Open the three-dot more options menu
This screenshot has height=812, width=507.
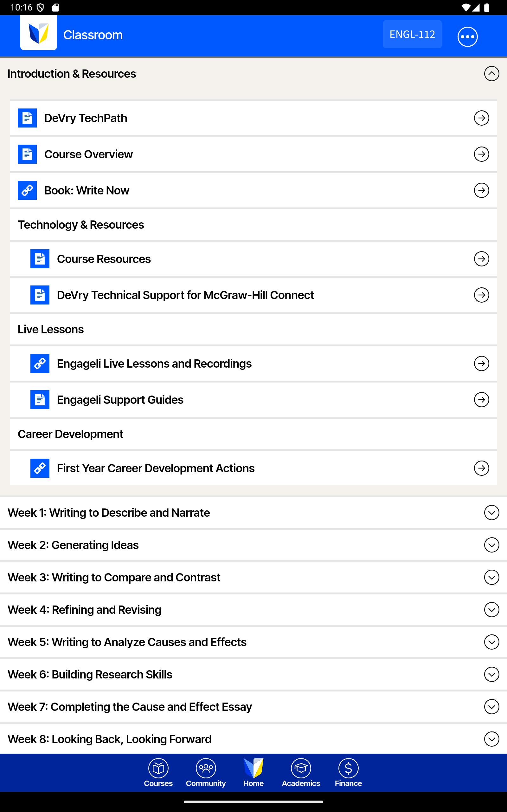pos(467,36)
